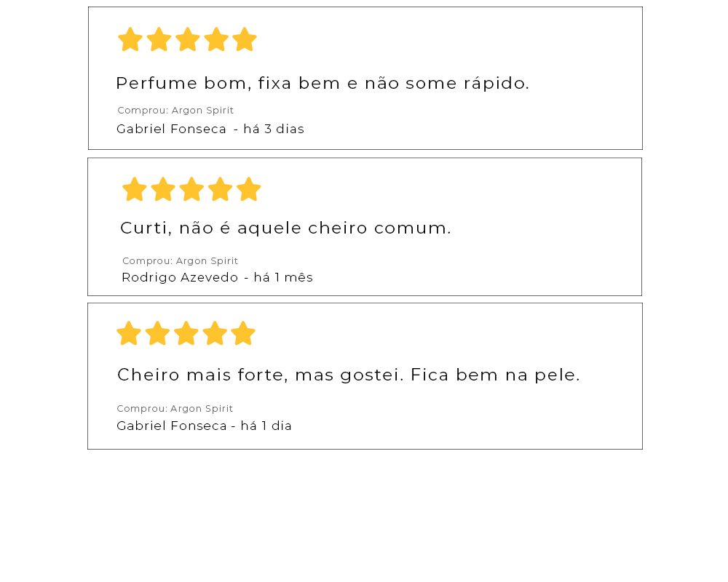
Task: Click the last star of the "Curti" review
Action: (x=249, y=190)
